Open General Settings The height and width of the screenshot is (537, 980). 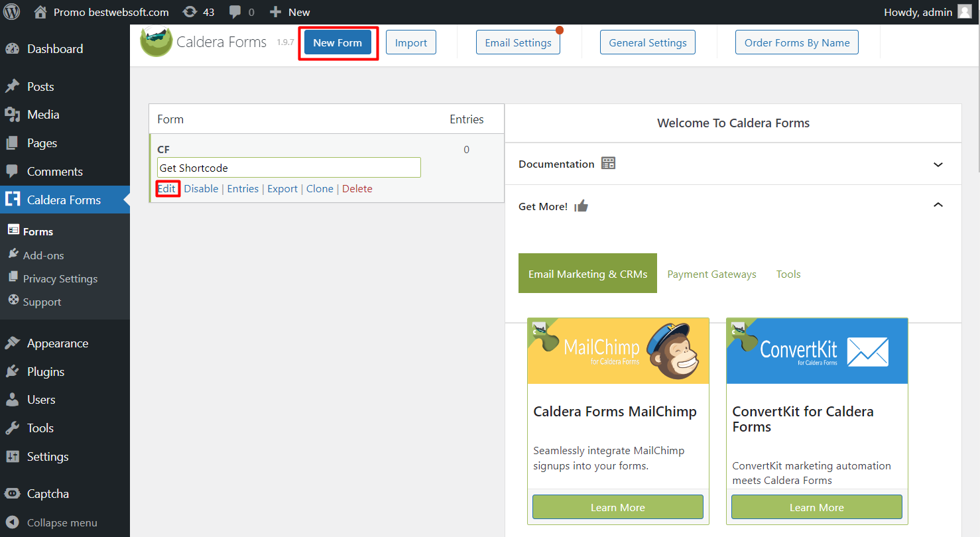[x=648, y=42]
